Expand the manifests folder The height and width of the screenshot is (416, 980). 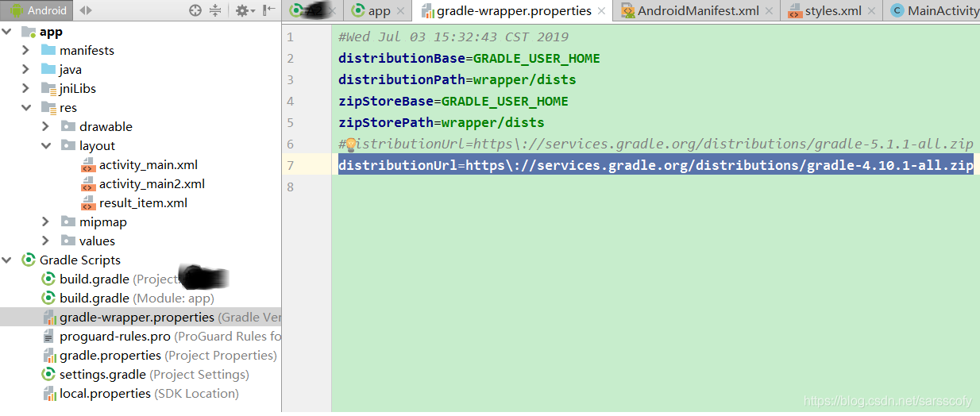26,51
